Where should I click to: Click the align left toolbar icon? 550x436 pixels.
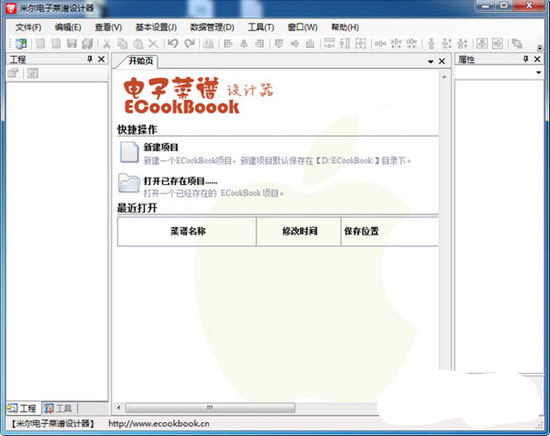(x=228, y=43)
